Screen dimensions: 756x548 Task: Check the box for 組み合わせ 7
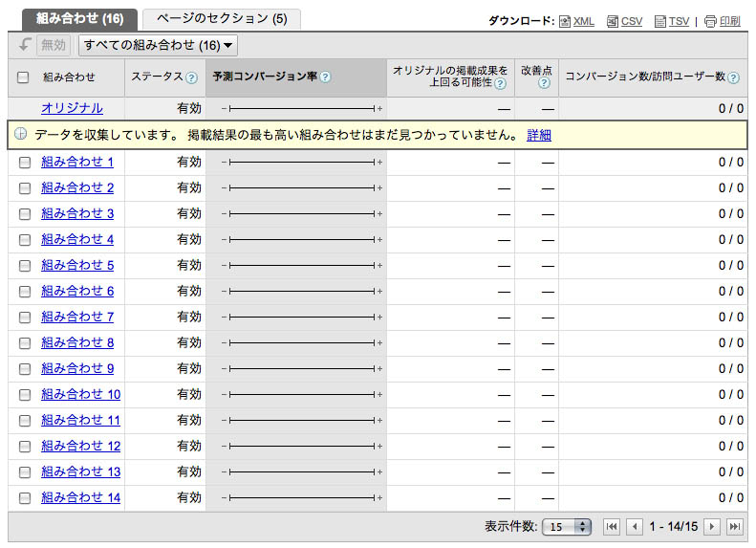(x=25, y=318)
